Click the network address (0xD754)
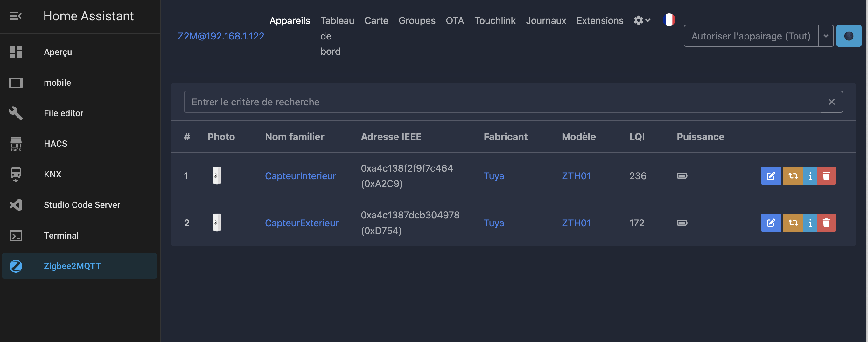 tap(381, 231)
